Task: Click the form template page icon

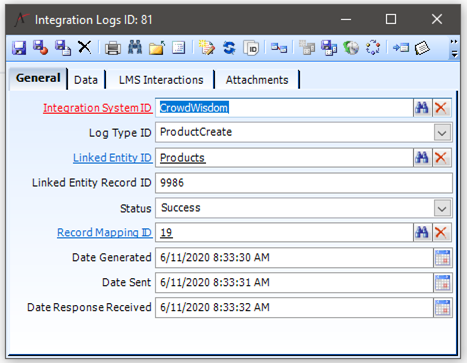Action: click(x=179, y=48)
